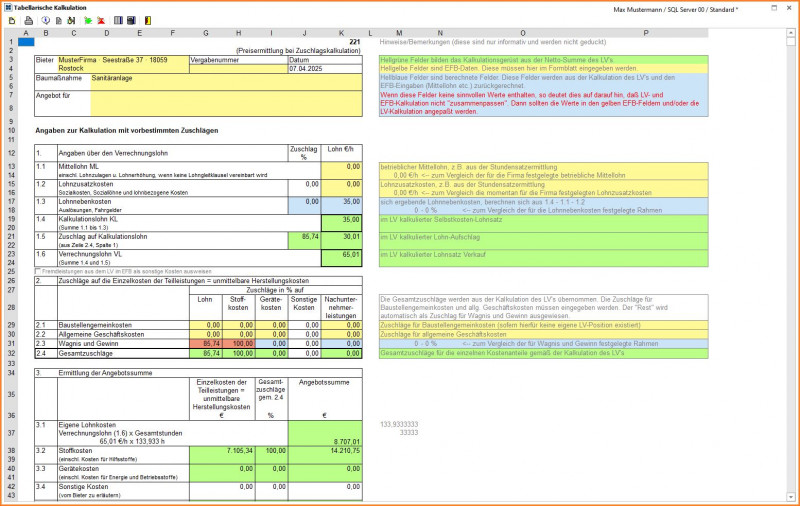Collapse the chevron in top right corner
800x506 pixels.
(789, 33)
